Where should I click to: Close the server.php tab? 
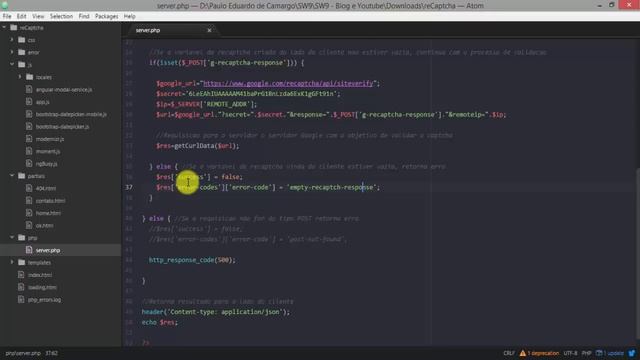[209, 30]
